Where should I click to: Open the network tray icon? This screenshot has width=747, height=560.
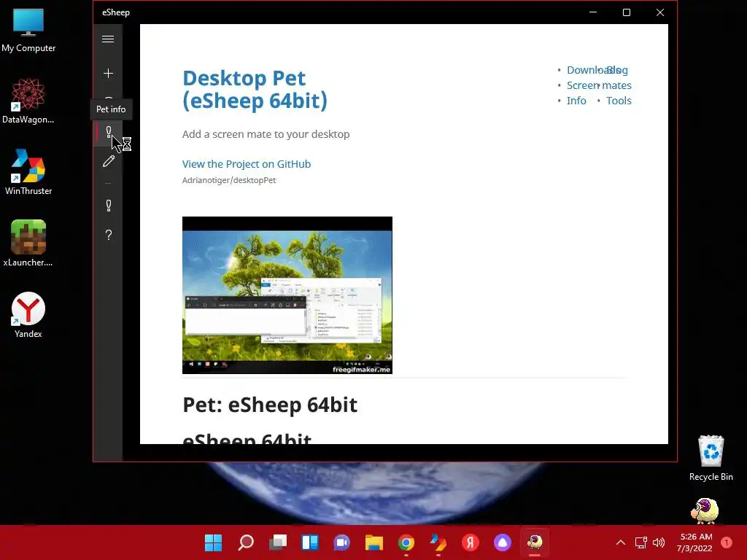tap(640, 542)
